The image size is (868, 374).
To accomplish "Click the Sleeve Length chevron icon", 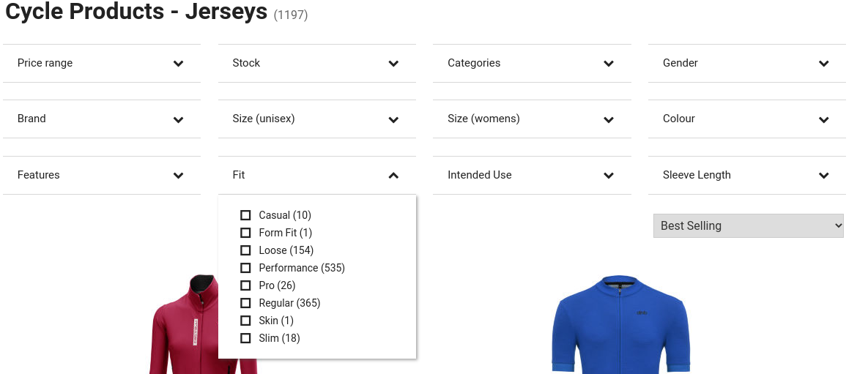I will tap(824, 176).
